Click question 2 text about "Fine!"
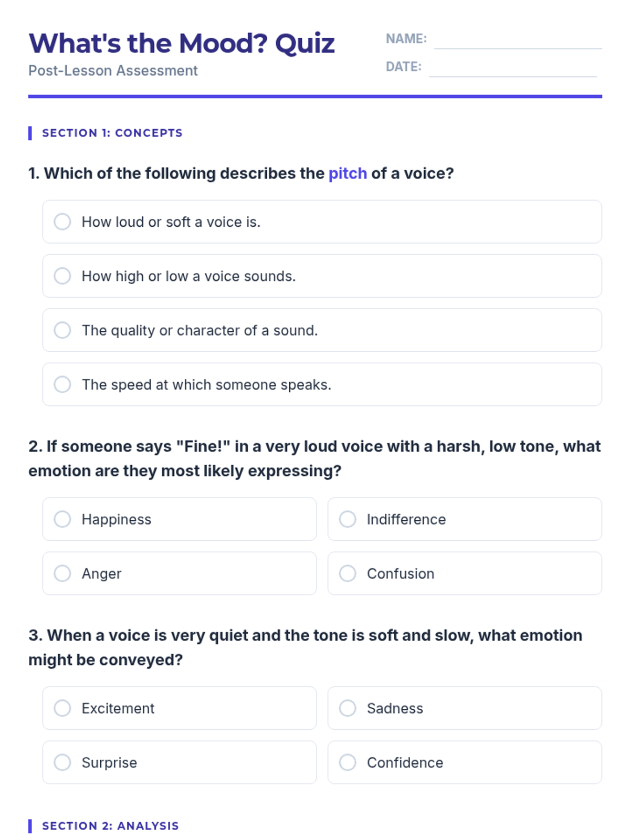The width and height of the screenshot is (630, 840). pos(314,458)
